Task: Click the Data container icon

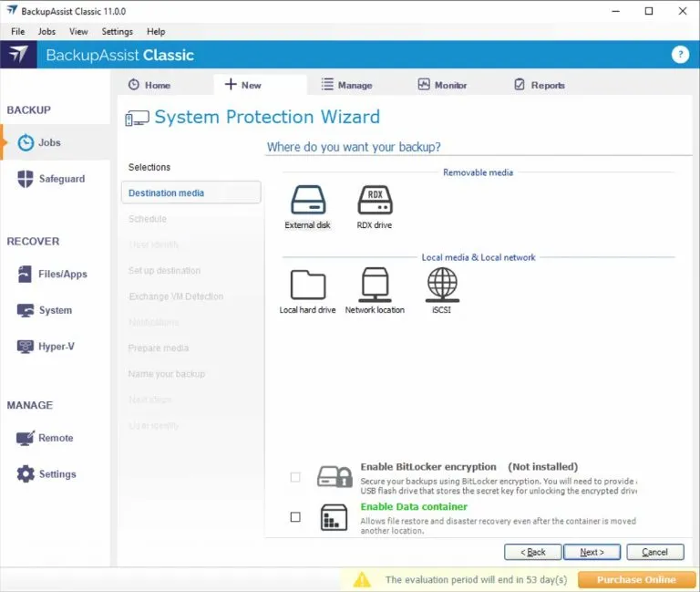Action: (x=334, y=517)
